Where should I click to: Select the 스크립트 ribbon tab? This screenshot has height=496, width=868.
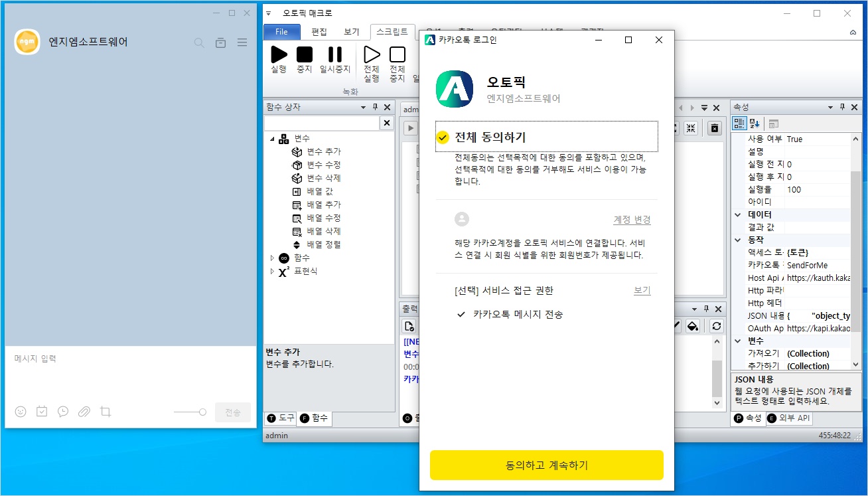(392, 31)
